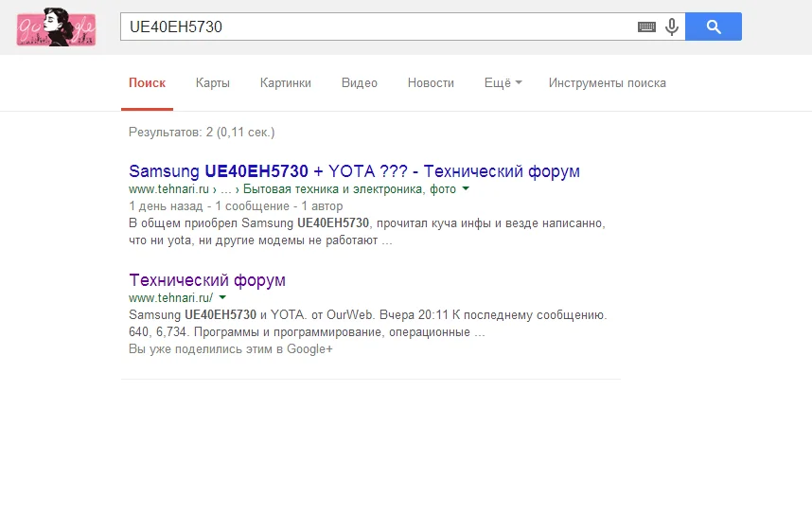Click the www.tehnari.ru/ URL text

click(x=171, y=298)
